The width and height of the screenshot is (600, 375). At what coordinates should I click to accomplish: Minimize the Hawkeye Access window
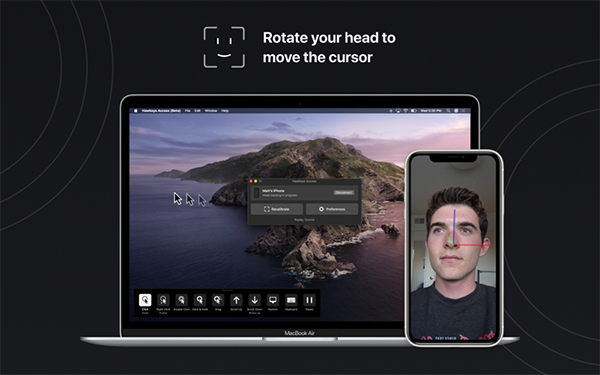(256, 181)
